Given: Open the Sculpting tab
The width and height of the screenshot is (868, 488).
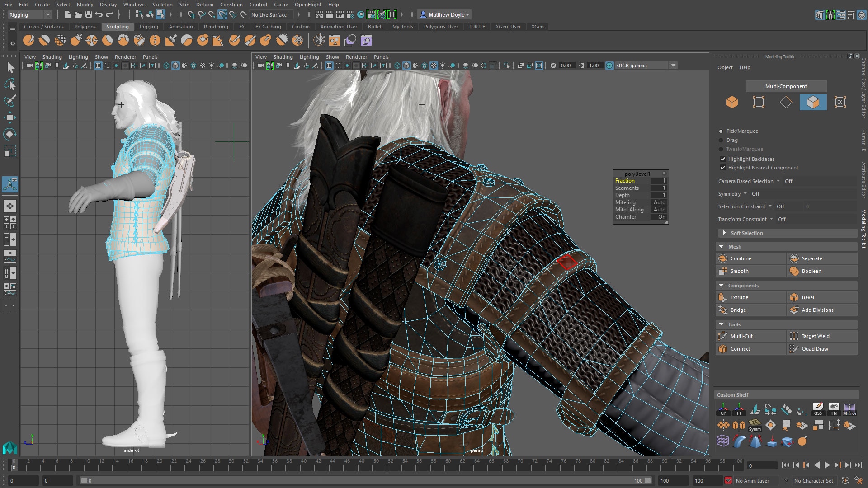Looking at the screenshot, I should click(118, 26).
